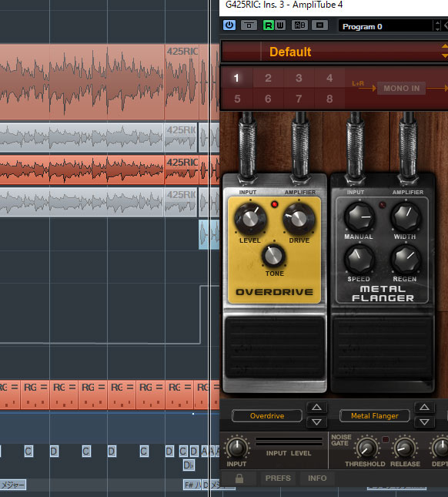Toggle the NOISE GATE LED switch

click(386, 439)
